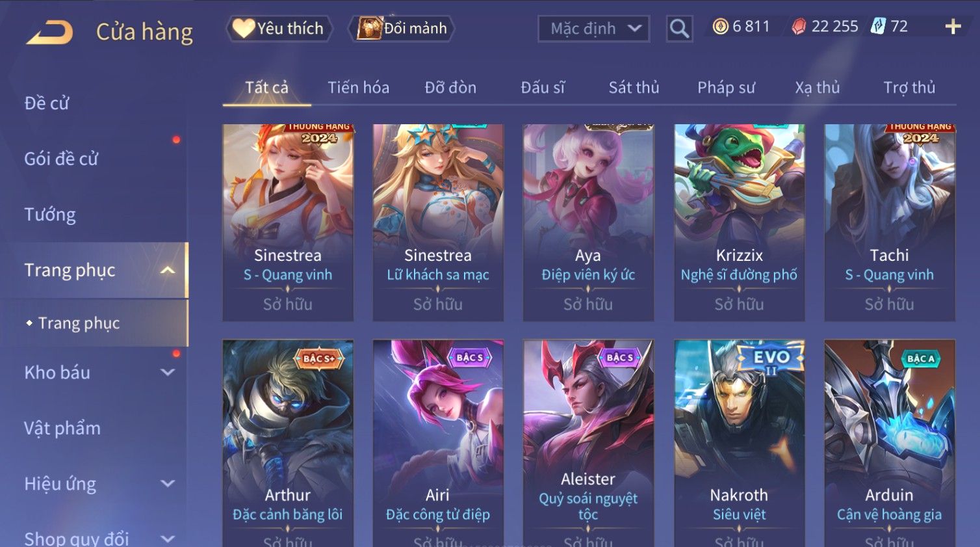Click the back arrow icon
This screenshot has width=980, height=547.
[49, 31]
